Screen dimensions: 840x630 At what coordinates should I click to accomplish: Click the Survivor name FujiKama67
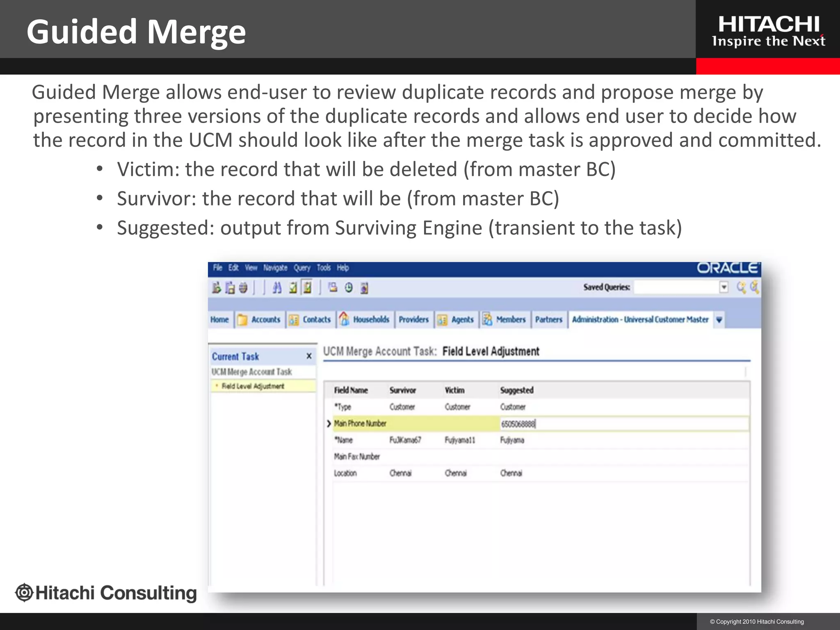(405, 440)
